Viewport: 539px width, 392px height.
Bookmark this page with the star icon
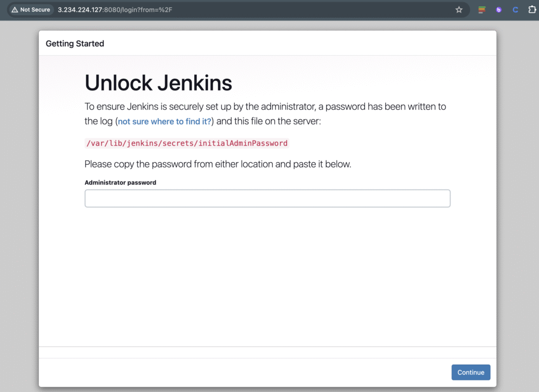click(x=459, y=9)
